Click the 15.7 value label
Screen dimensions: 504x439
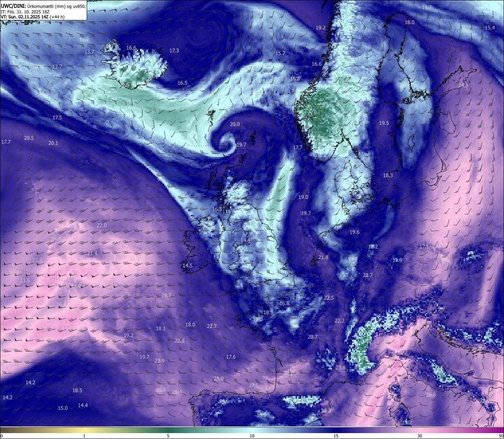coord(280,53)
